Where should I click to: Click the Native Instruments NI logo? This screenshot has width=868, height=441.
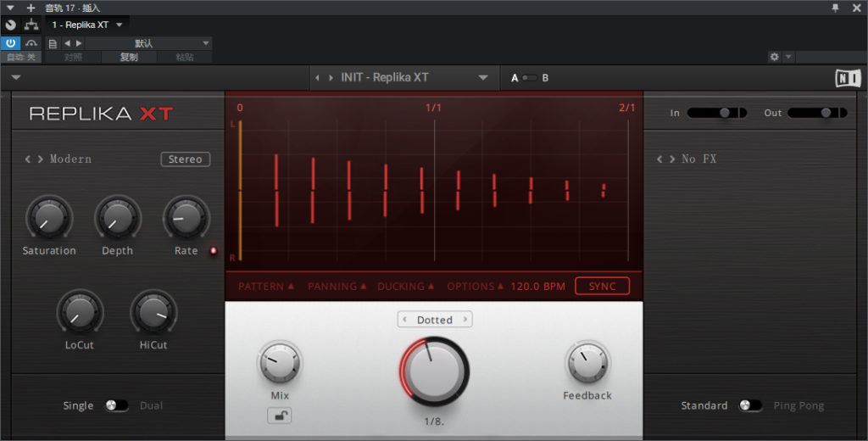click(848, 78)
